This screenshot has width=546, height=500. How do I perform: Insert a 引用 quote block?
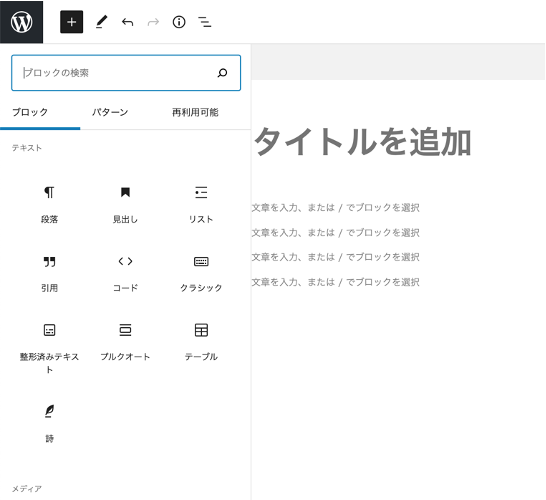[49, 273]
